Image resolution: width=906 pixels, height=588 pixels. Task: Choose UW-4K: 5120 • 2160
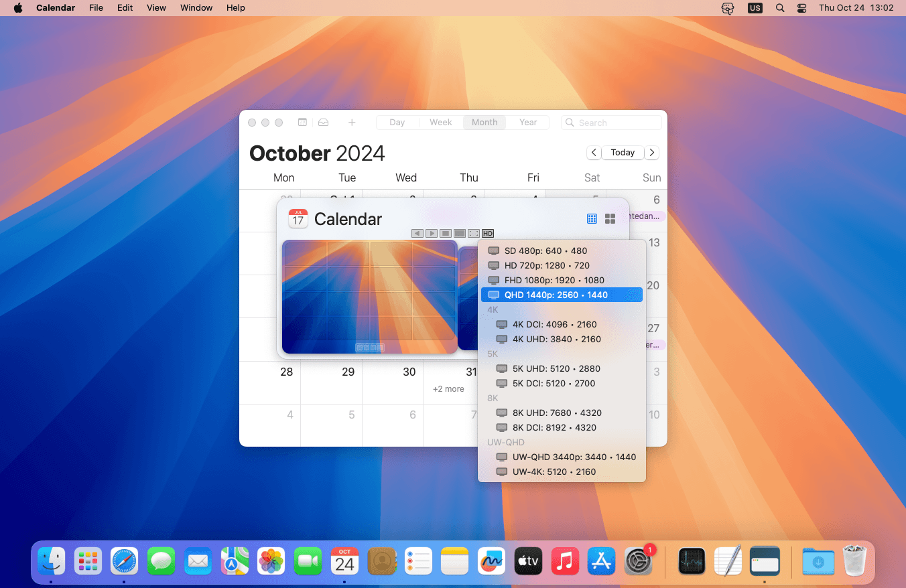562,471
